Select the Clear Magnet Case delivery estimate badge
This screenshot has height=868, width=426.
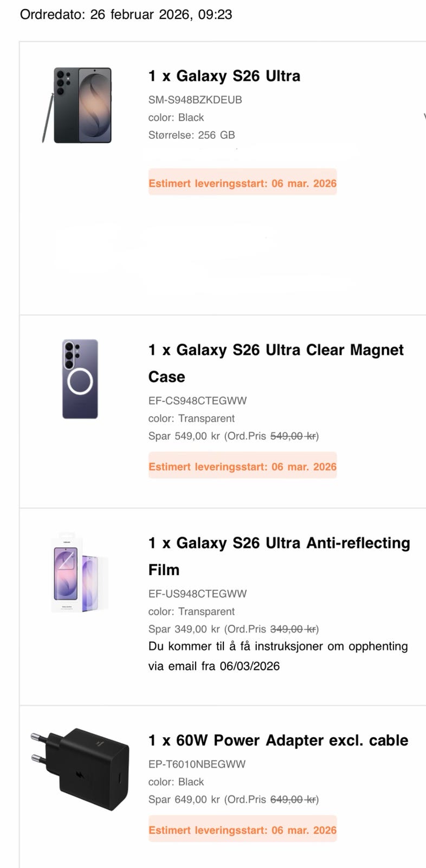click(x=242, y=467)
